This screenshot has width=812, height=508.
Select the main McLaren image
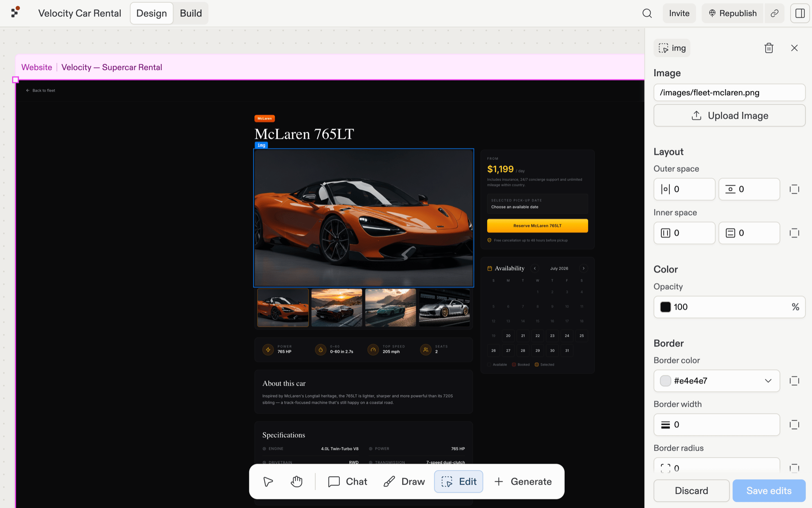pyautogui.click(x=363, y=218)
